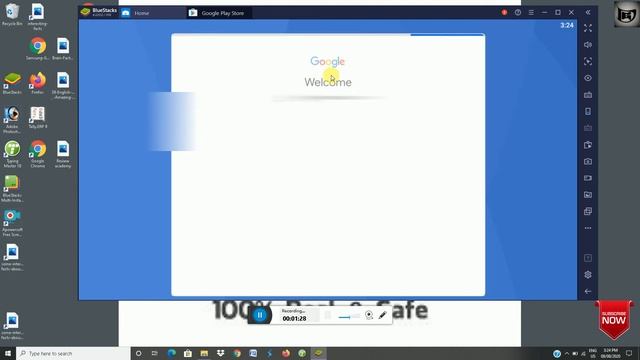Open the BlueStacks desktop shortcut
The width and height of the screenshot is (640, 360).
coord(12,83)
